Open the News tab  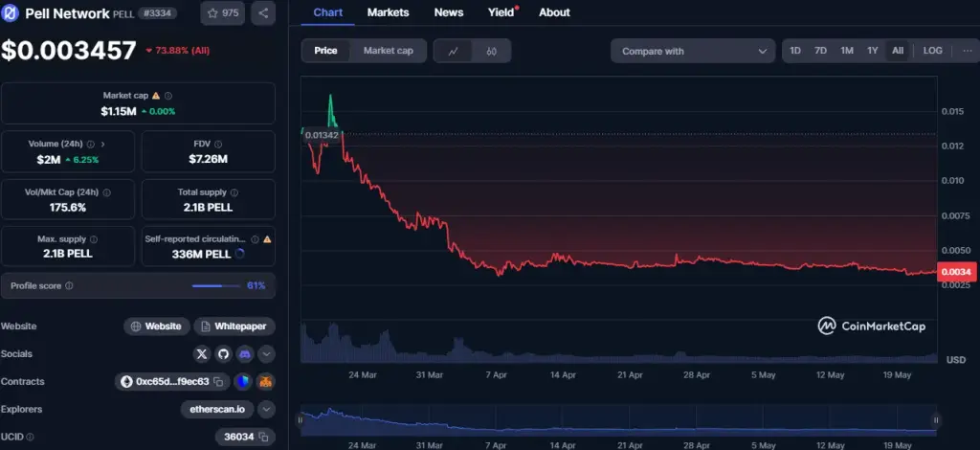(x=449, y=12)
